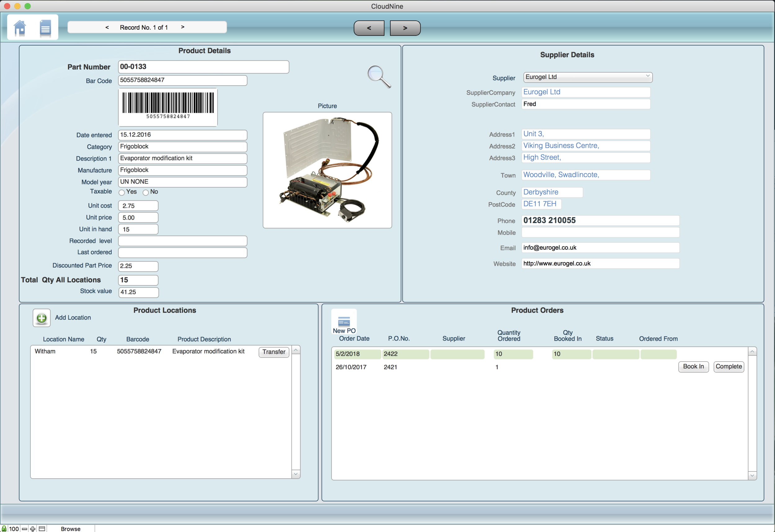Click the Date entered field
This screenshot has width=775, height=532.
click(x=183, y=135)
